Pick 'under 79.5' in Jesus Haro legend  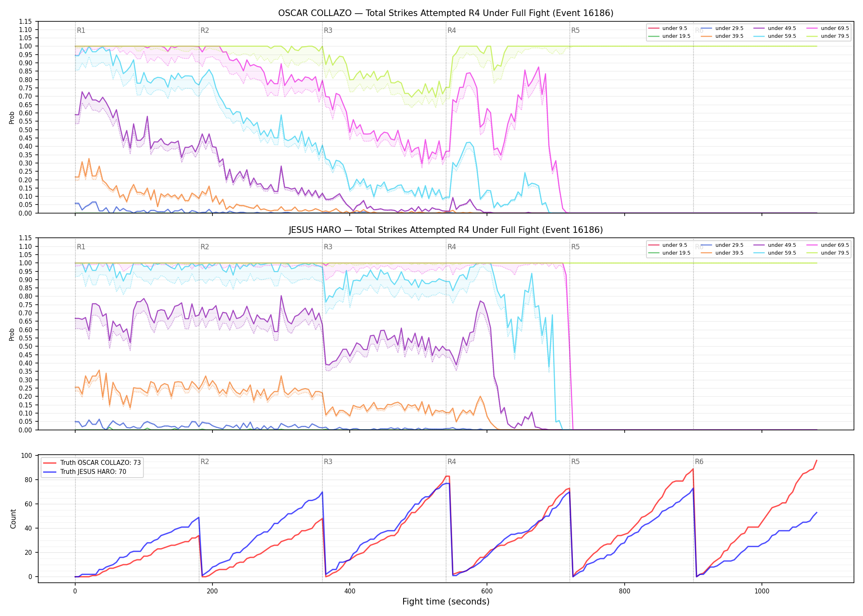(828, 253)
